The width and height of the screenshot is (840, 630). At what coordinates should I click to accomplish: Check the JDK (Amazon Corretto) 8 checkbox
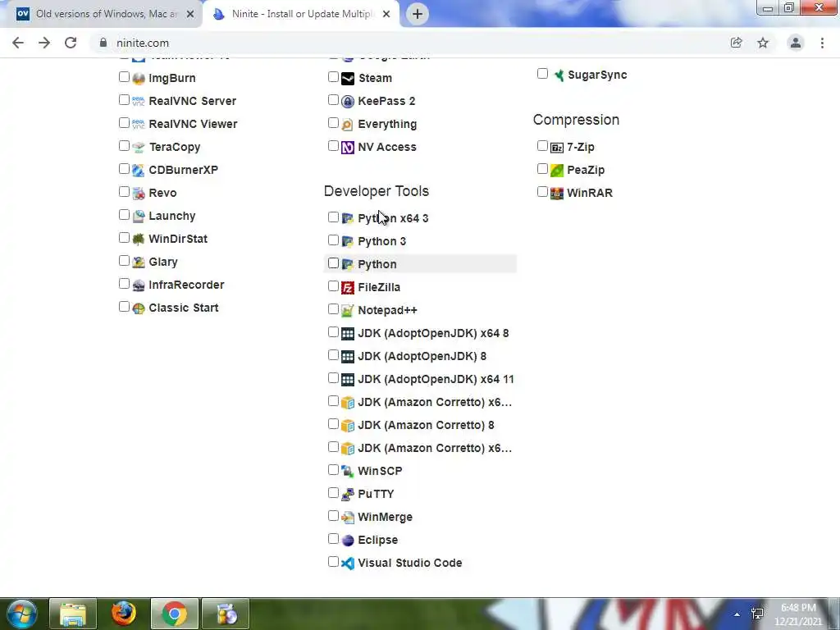point(333,424)
